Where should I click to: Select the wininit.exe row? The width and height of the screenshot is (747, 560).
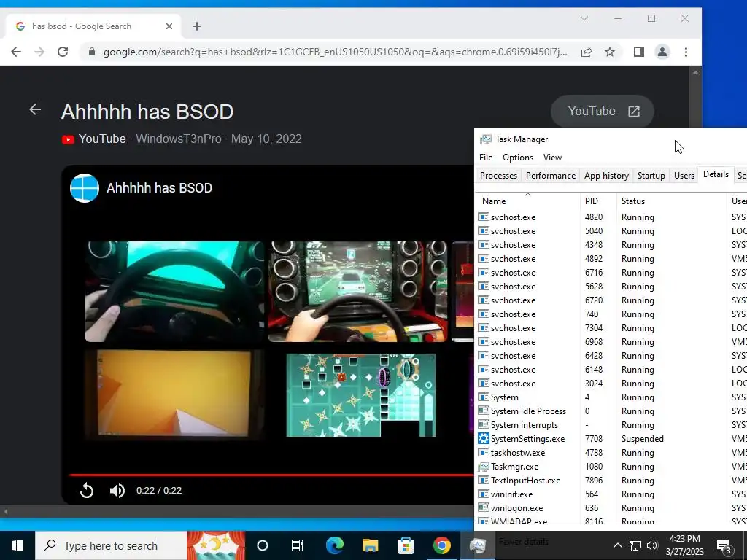tap(611, 494)
